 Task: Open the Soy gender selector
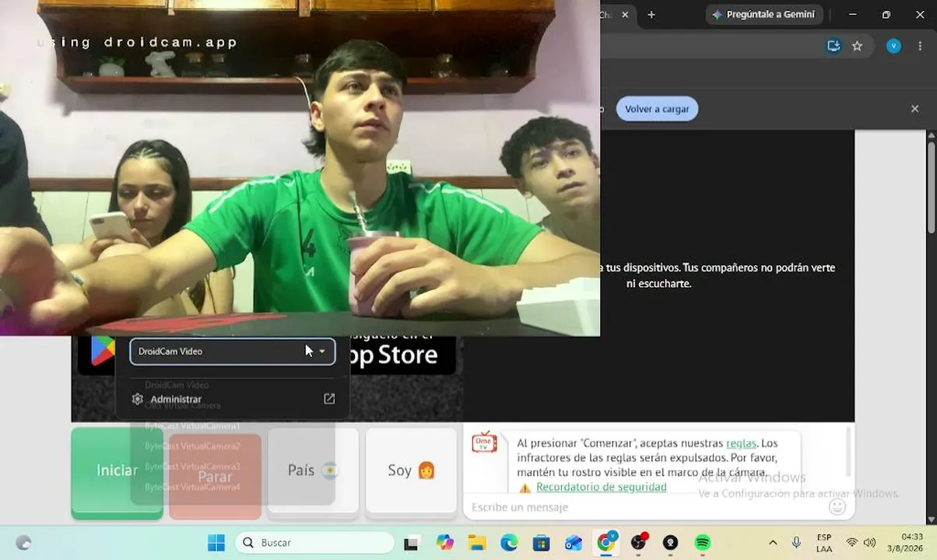click(411, 471)
